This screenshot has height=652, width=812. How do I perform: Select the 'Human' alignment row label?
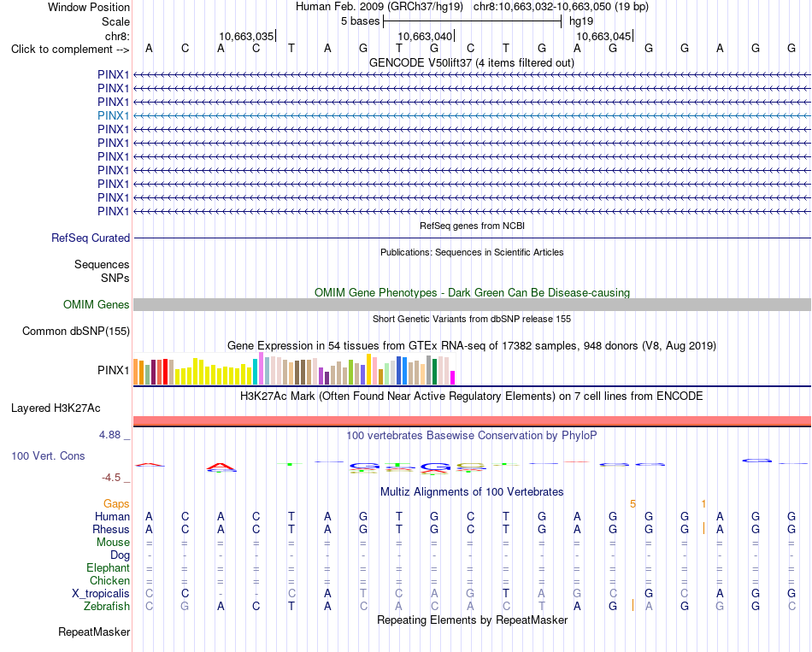[112, 516]
